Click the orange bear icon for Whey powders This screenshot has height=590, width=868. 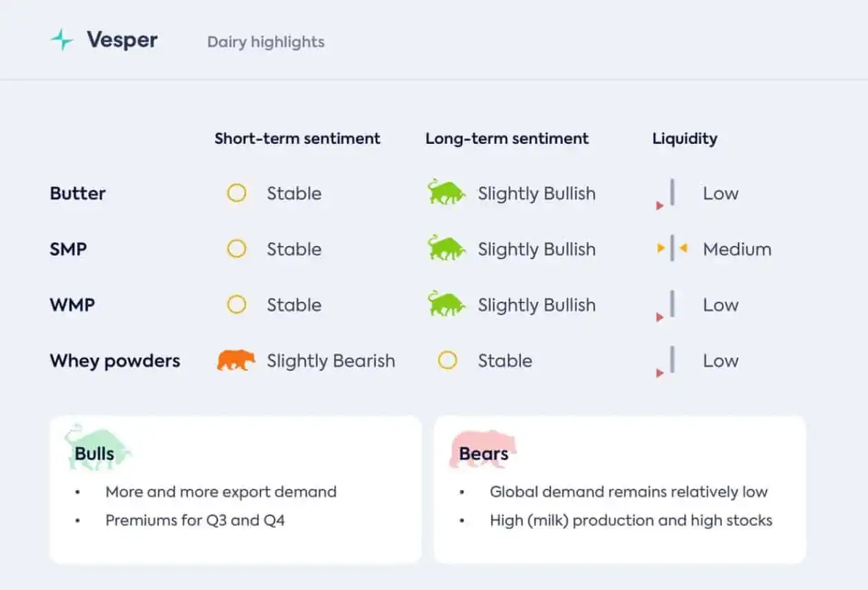(x=236, y=360)
